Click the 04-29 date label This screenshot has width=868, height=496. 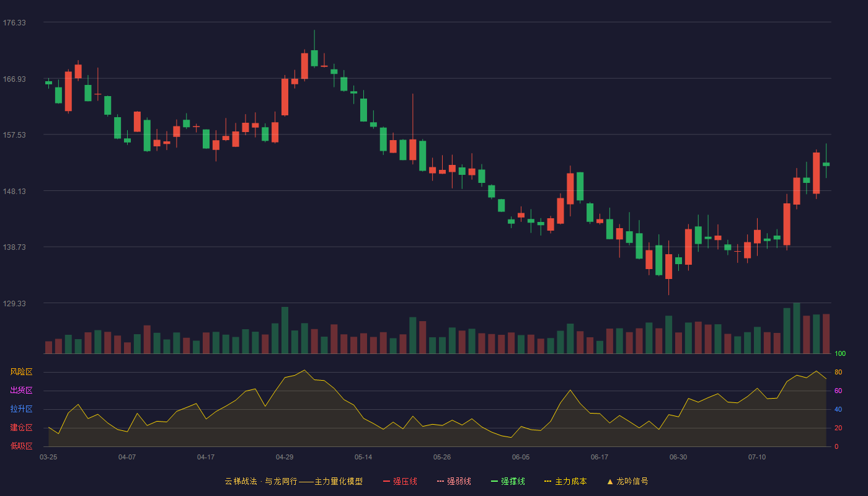pos(285,457)
